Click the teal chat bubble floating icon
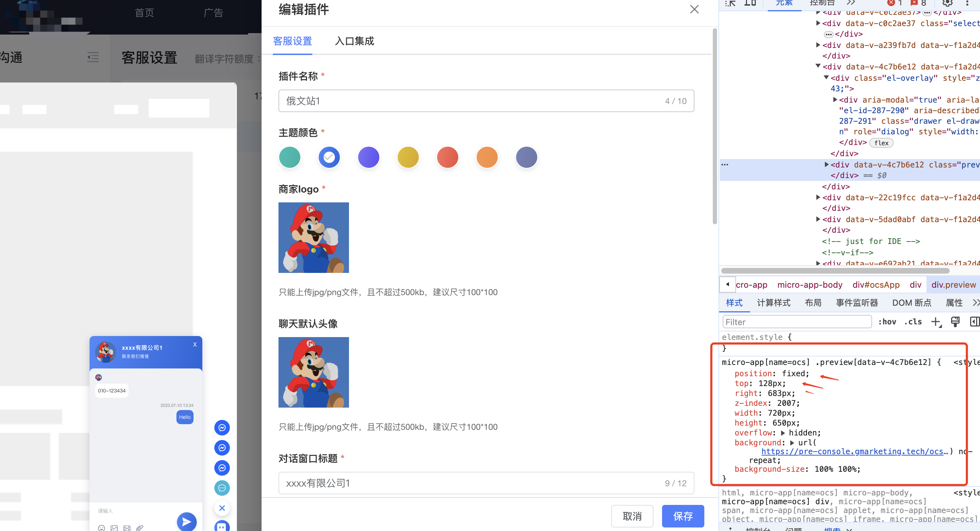980x531 pixels. [222, 488]
